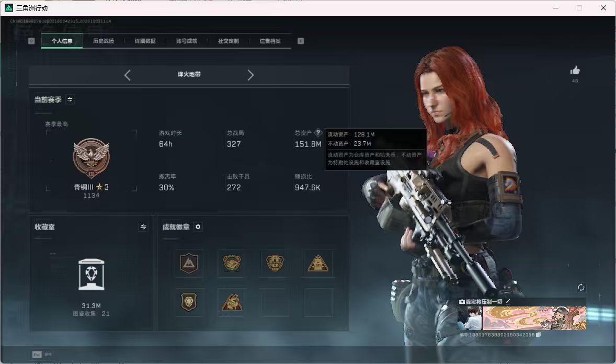Image resolution: width=616 pixels, height=364 pixels.
Task: Open the 详细数据 tab
Action: tap(145, 41)
